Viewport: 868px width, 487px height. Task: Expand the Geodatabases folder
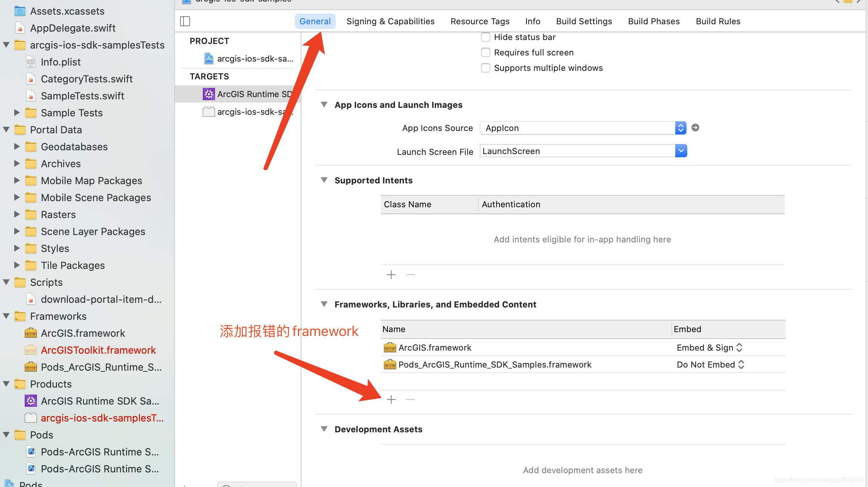click(x=17, y=146)
